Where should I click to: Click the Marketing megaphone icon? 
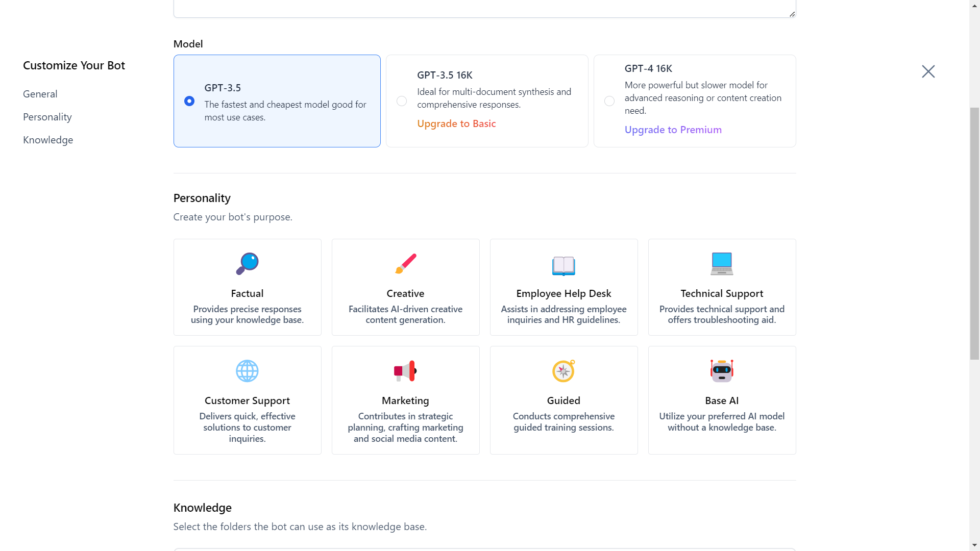click(405, 371)
